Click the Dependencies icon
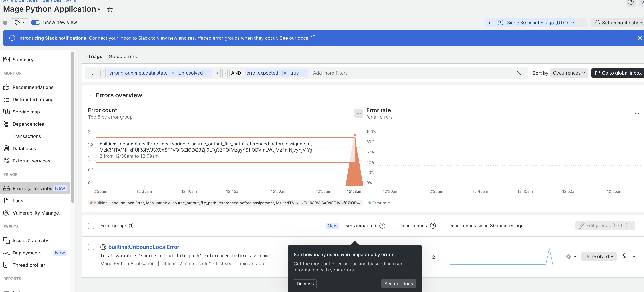This screenshot has height=292, width=644. click(x=7, y=124)
